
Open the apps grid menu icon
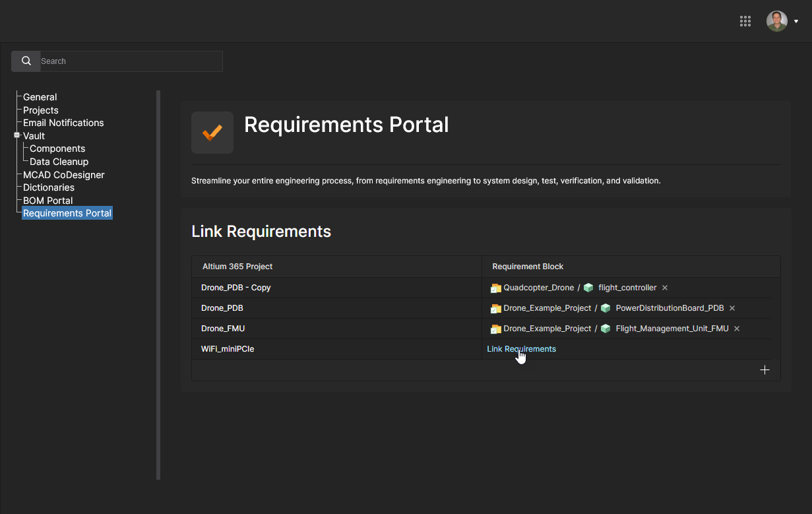745,21
